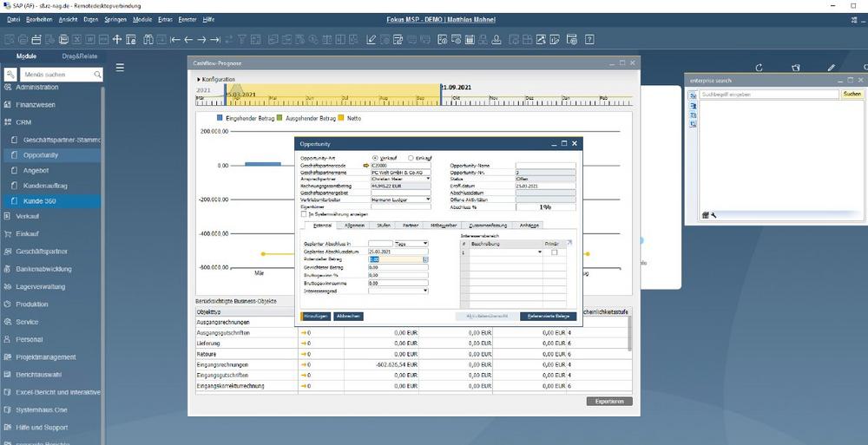Go to last data record arrow
The image size is (868, 445).
click(214, 39)
